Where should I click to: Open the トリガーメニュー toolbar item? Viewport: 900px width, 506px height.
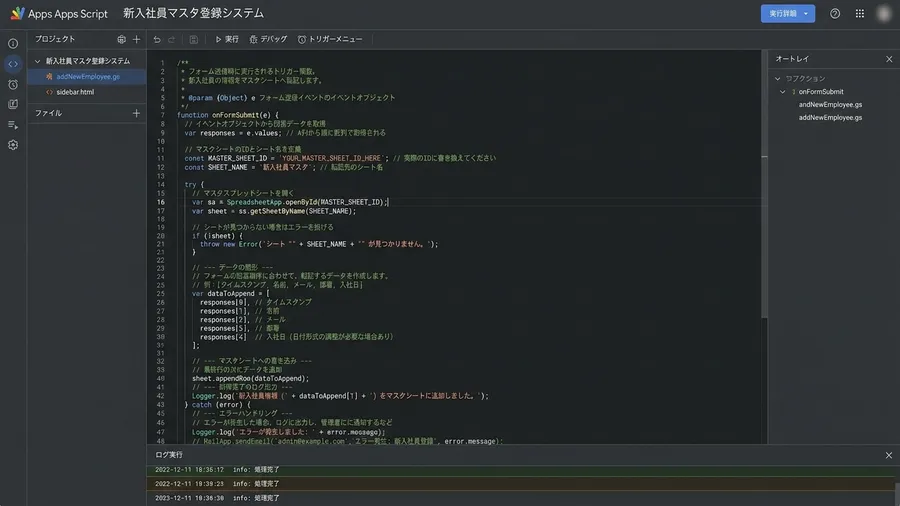coord(330,39)
